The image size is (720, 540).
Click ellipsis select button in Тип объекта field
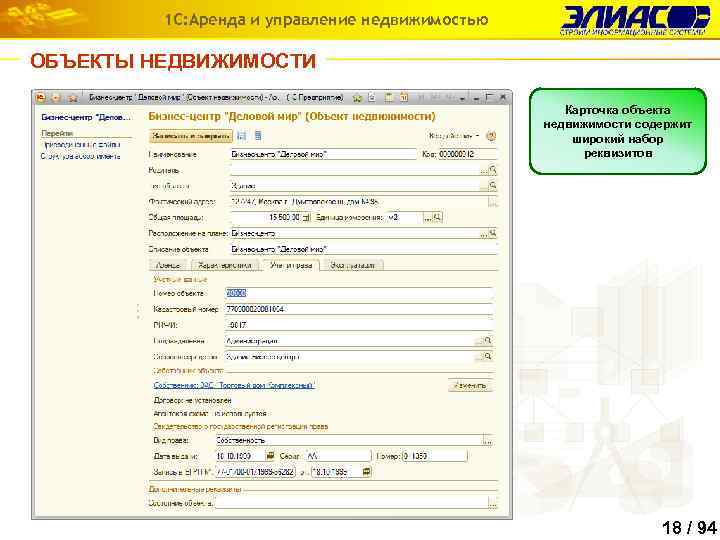[x=484, y=186]
